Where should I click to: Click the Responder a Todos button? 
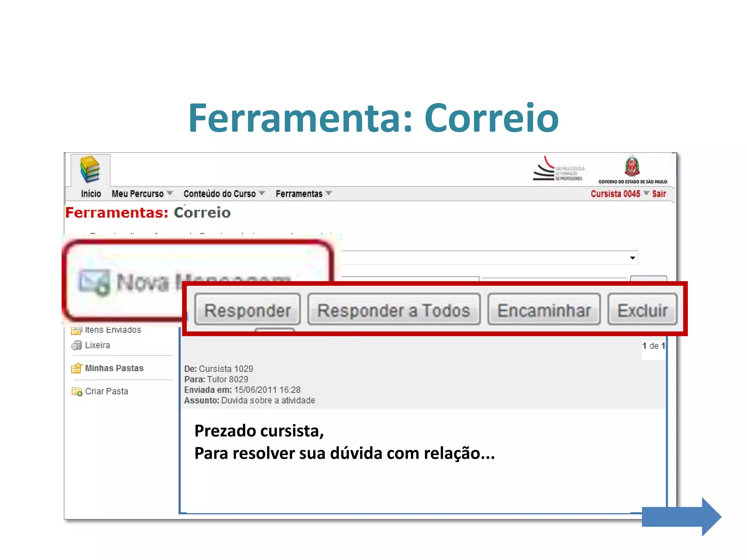[x=394, y=310]
